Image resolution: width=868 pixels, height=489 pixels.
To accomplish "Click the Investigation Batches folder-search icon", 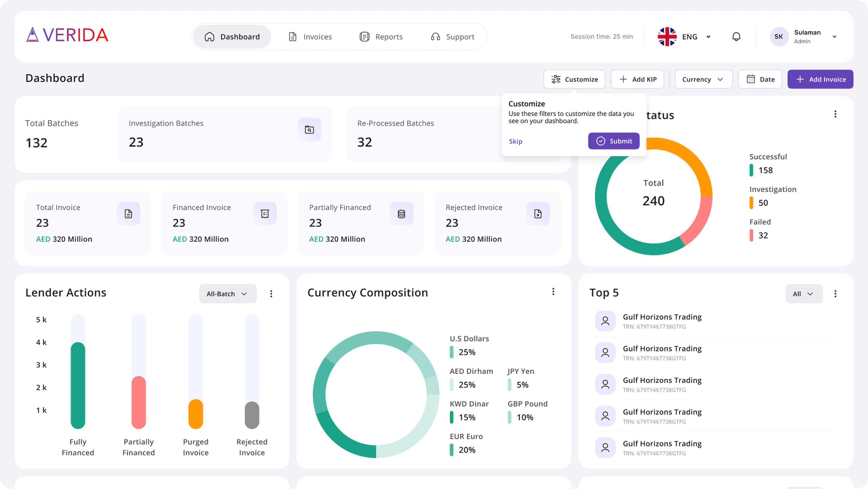I will [309, 129].
